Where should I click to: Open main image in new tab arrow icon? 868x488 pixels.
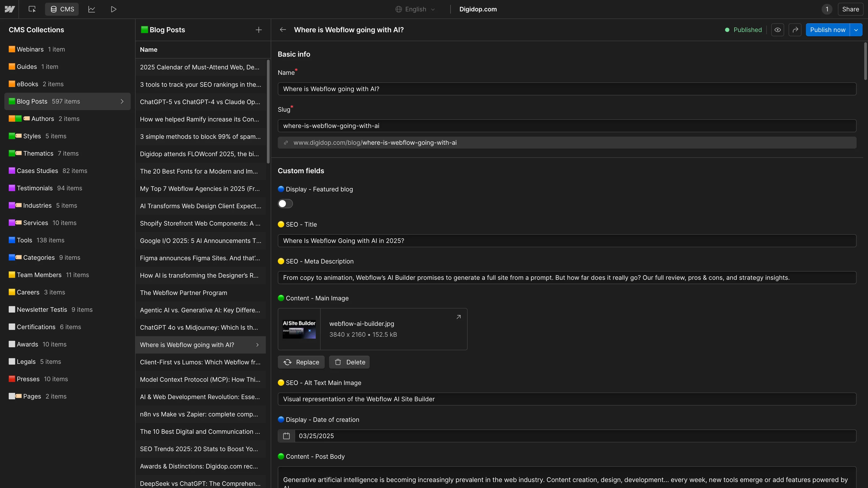(x=459, y=317)
